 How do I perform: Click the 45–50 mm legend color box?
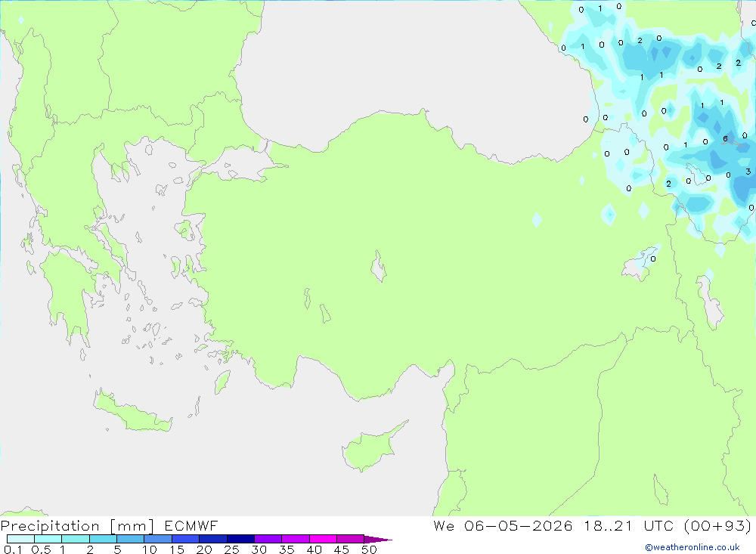coord(351,539)
